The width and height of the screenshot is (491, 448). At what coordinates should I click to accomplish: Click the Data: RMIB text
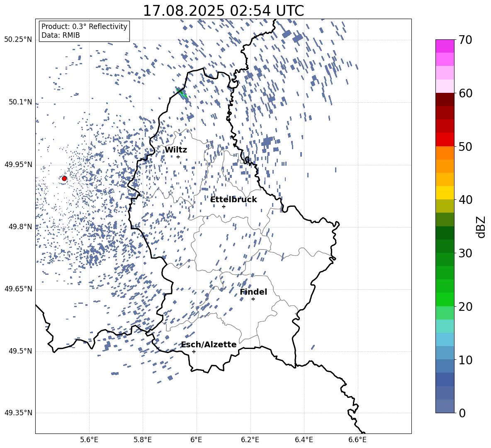tap(61, 35)
